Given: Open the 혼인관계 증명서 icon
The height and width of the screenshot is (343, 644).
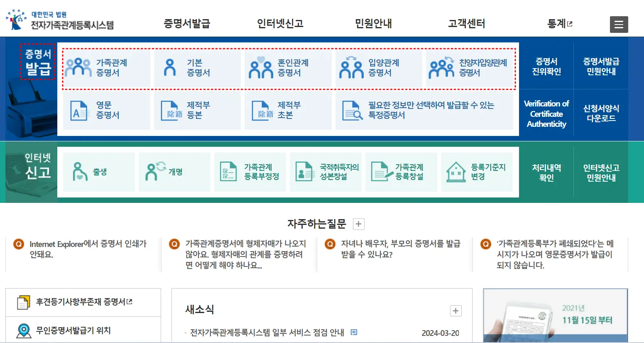Looking at the screenshot, I should click(288, 68).
